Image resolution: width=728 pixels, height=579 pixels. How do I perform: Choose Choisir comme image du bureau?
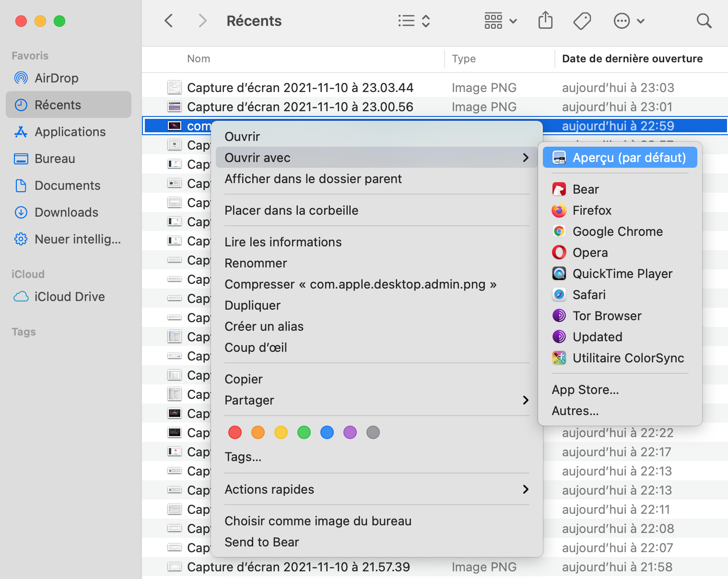376,521
